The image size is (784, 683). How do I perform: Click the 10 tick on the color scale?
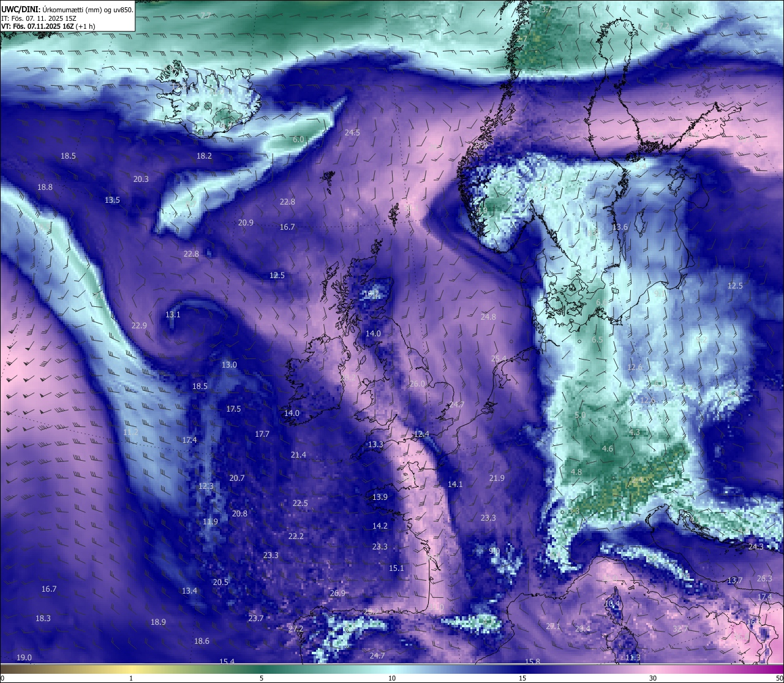[x=392, y=678]
